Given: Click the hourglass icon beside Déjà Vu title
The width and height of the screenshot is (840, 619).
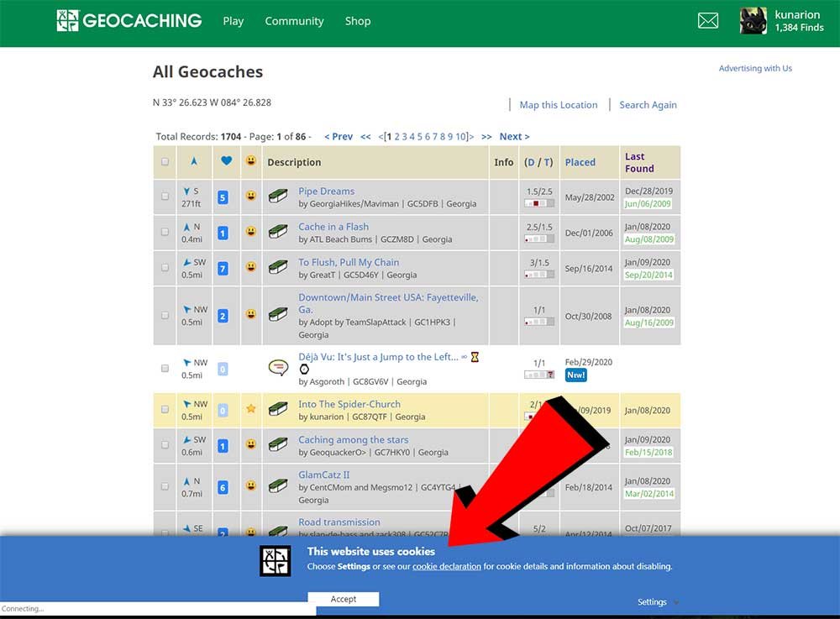Looking at the screenshot, I should pos(475,357).
